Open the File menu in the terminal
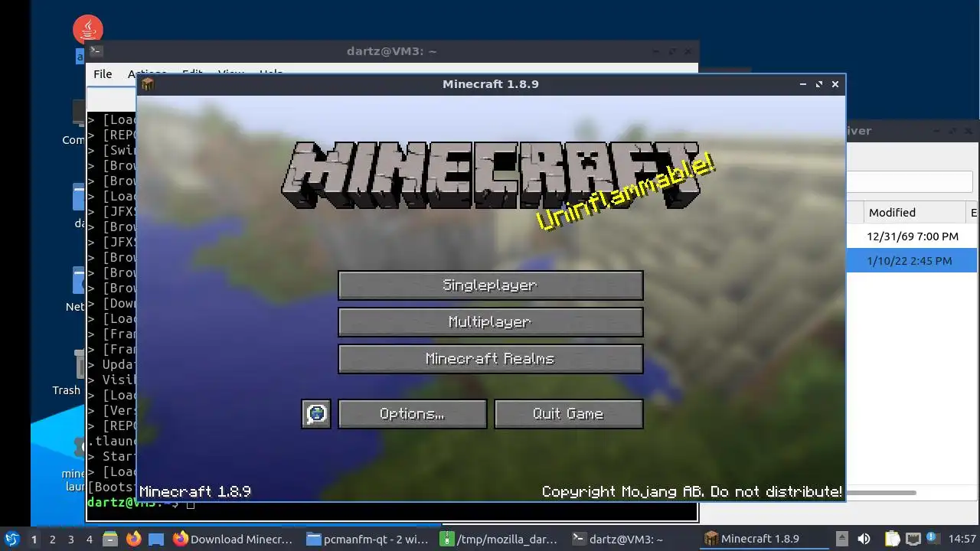The image size is (980, 551). point(103,74)
